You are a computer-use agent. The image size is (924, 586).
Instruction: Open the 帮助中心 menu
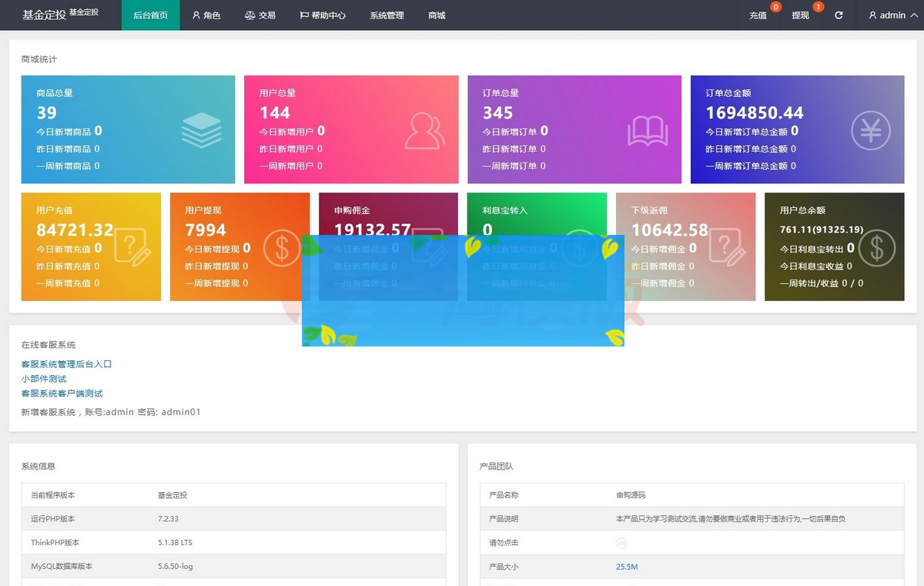[x=323, y=15]
